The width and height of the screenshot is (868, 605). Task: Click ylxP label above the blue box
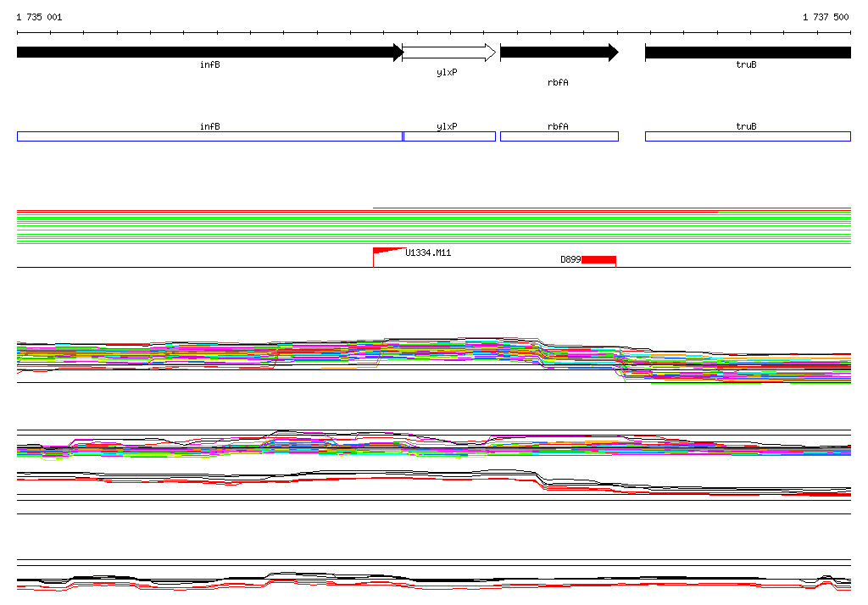coord(447,127)
